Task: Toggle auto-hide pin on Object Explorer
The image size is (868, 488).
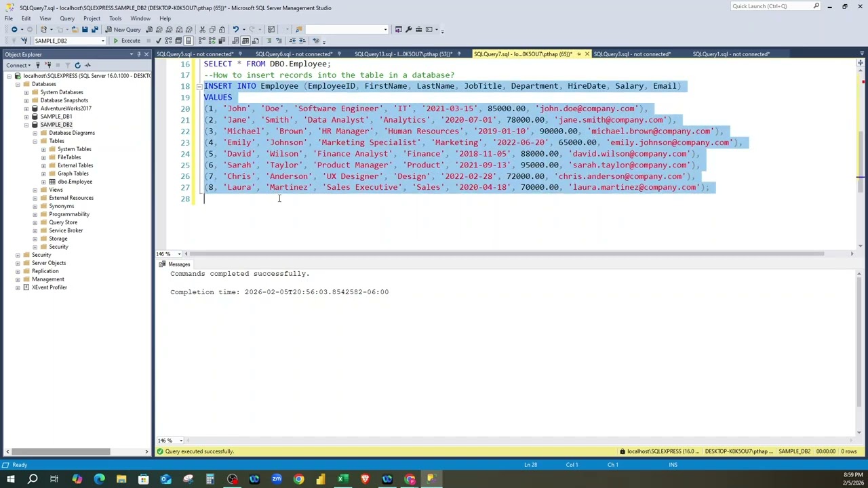Action: tap(138, 54)
